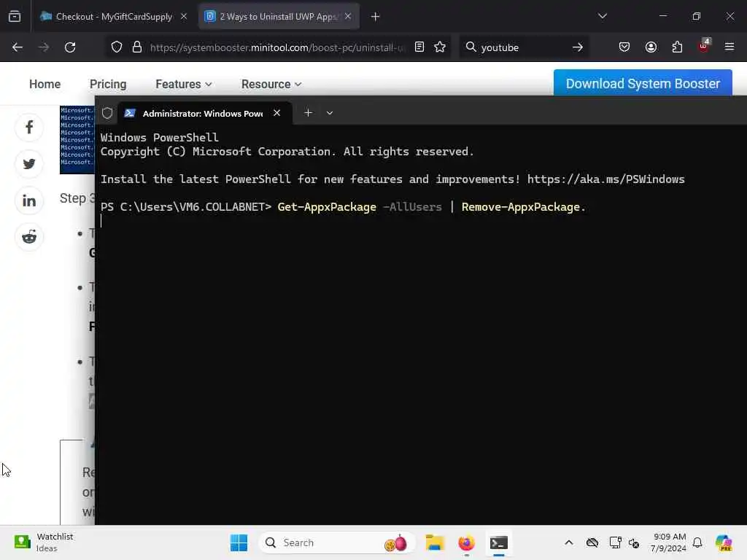Share the article on Reddit
Image resolution: width=747 pixels, height=560 pixels.
pyautogui.click(x=29, y=237)
